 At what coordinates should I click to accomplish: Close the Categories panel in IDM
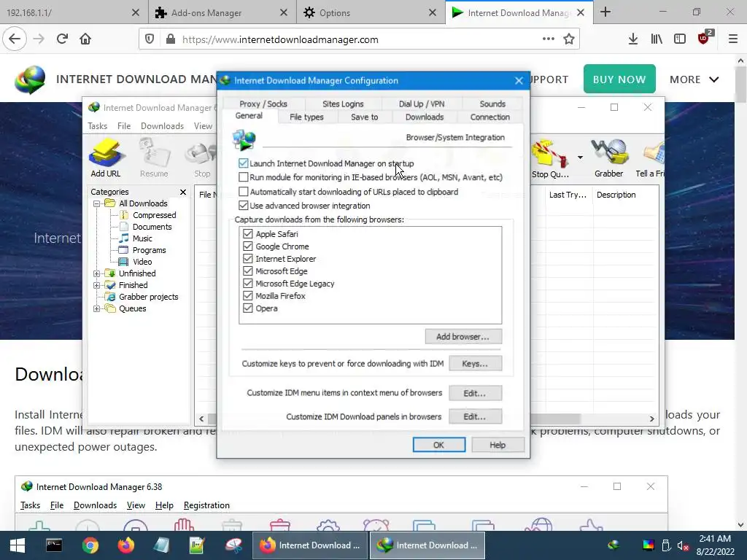click(183, 192)
